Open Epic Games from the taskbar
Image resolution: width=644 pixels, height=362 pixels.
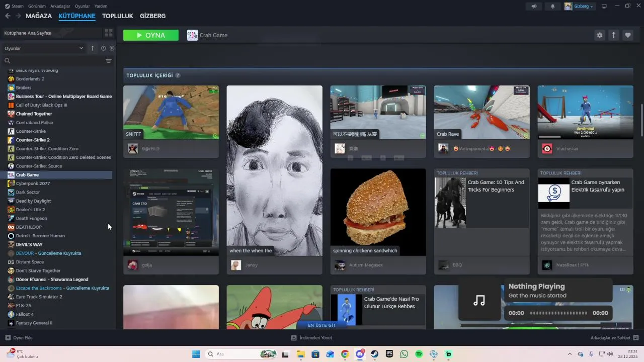(389, 354)
